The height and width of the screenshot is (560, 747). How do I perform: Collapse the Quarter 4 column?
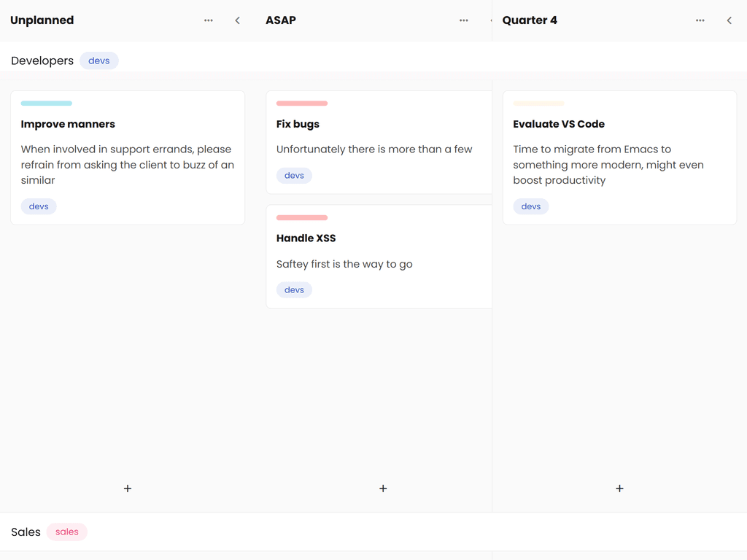click(x=729, y=20)
